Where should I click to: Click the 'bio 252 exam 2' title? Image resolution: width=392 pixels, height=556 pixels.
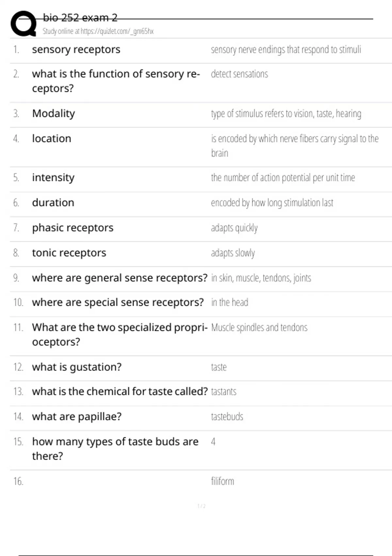point(80,18)
